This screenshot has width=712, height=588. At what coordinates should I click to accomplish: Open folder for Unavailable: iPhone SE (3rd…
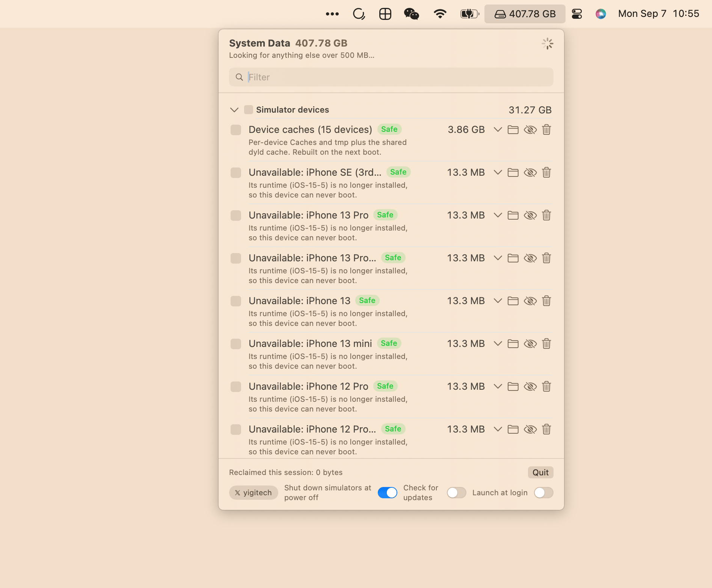click(513, 173)
